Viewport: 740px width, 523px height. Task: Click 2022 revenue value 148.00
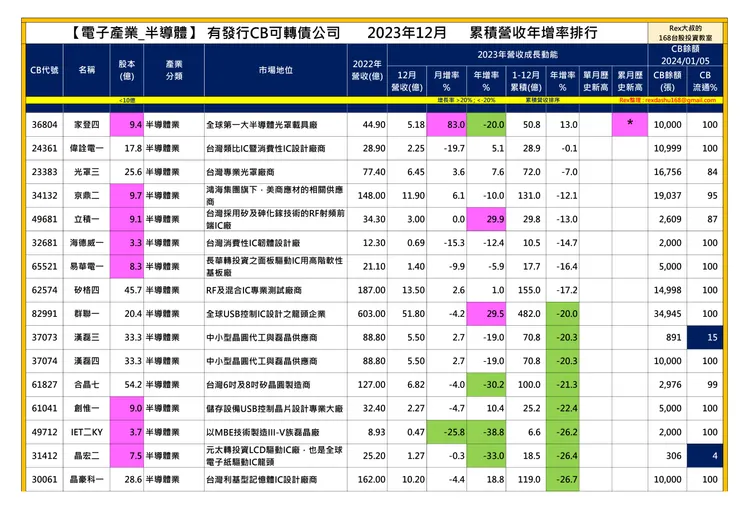click(367, 195)
